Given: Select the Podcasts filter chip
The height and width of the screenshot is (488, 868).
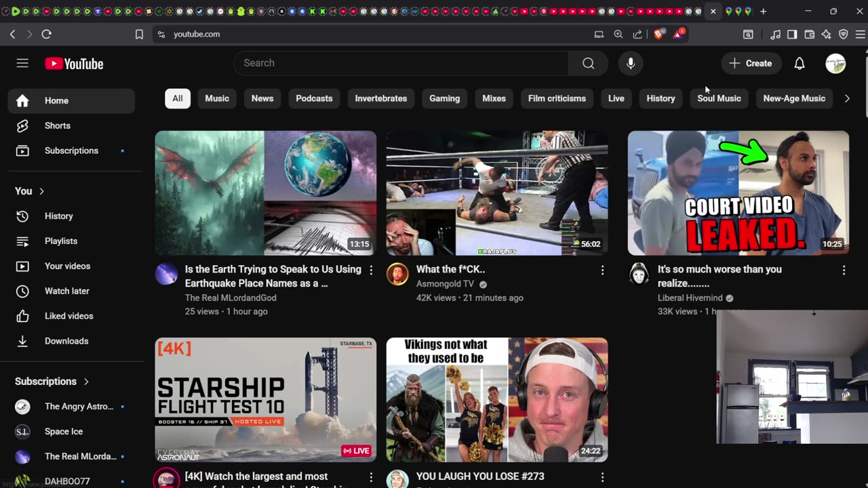Looking at the screenshot, I should coord(314,98).
